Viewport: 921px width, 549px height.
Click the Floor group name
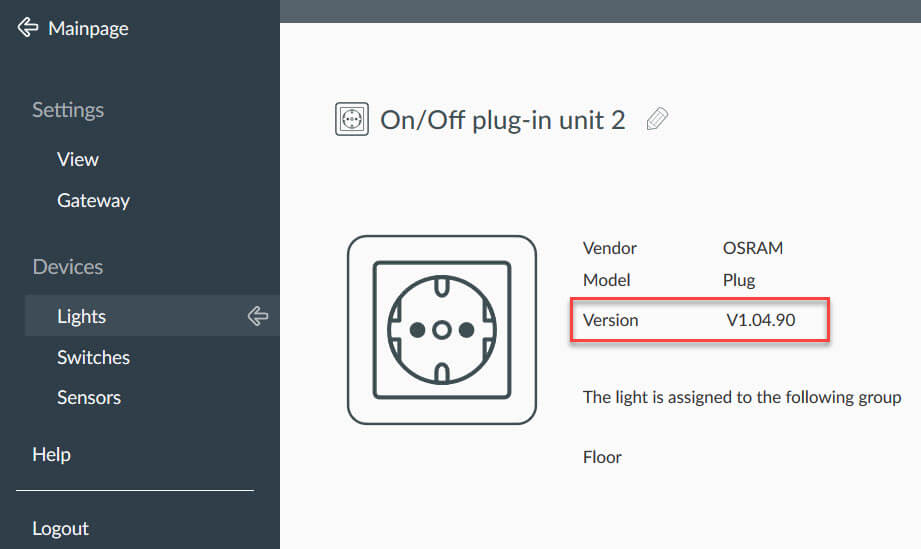[x=602, y=457]
